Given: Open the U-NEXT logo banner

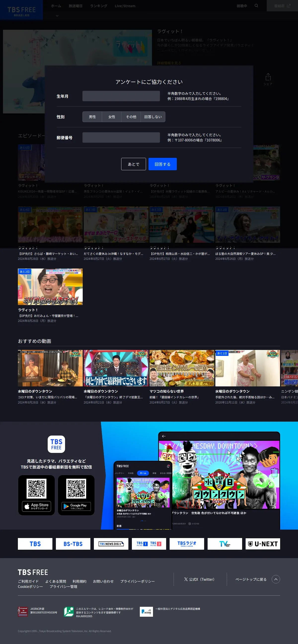Looking at the screenshot, I should pyautogui.click(x=263, y=544).
